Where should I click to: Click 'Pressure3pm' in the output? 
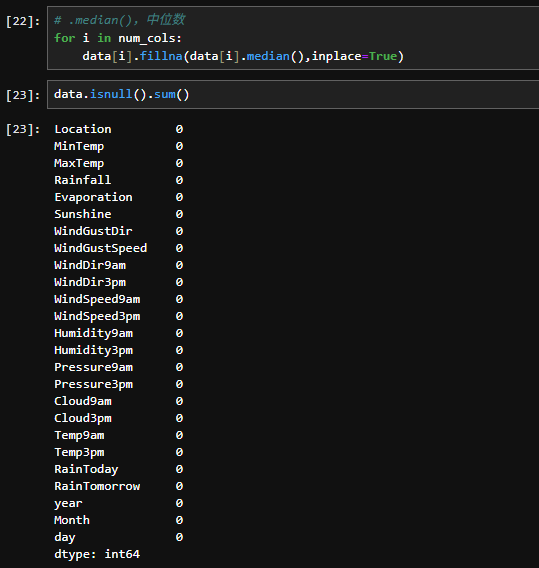tap(93, 385)
